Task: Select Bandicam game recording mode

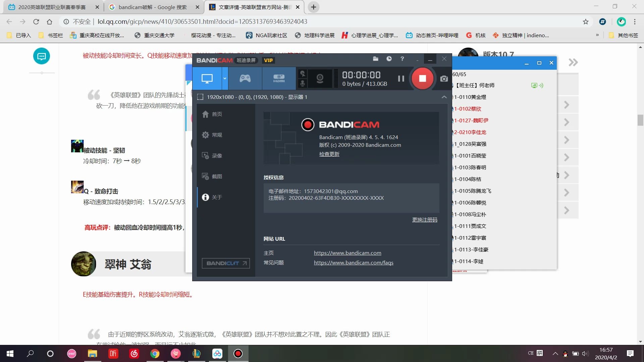Action: point(245,78)
